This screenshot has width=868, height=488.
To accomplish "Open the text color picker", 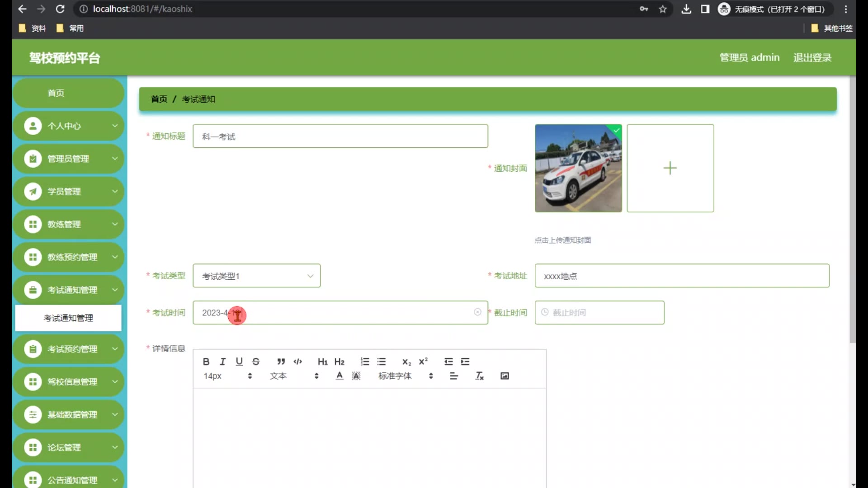I will coord(340,376).
